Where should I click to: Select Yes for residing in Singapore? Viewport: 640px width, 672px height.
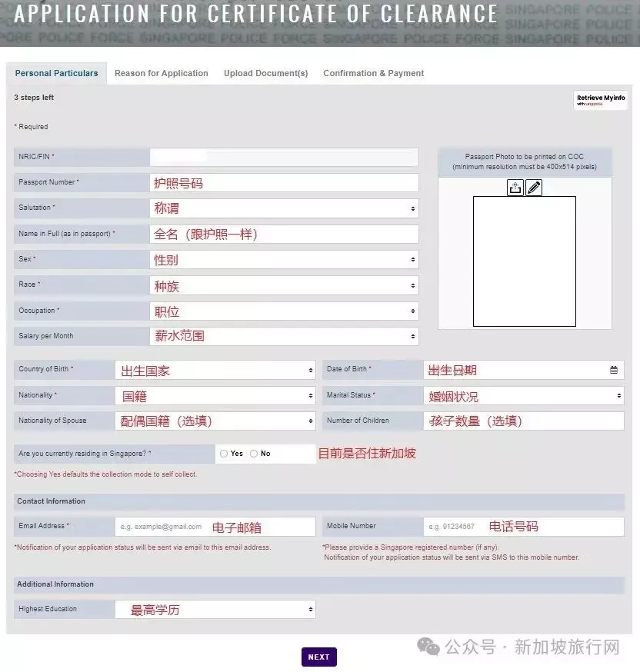[x=224, y=454]
